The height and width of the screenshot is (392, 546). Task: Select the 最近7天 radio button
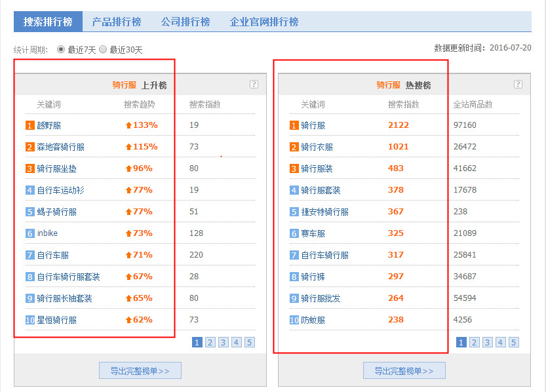point(61,49)
